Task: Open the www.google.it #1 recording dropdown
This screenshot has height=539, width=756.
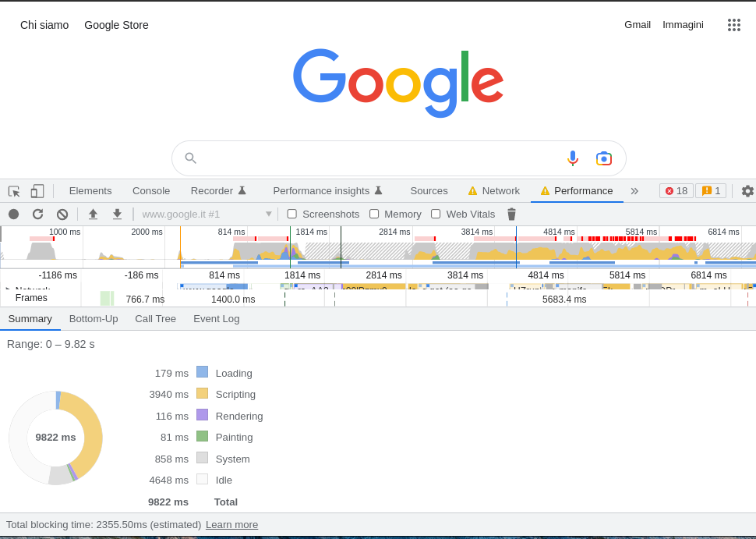Action: click(207, 215)
